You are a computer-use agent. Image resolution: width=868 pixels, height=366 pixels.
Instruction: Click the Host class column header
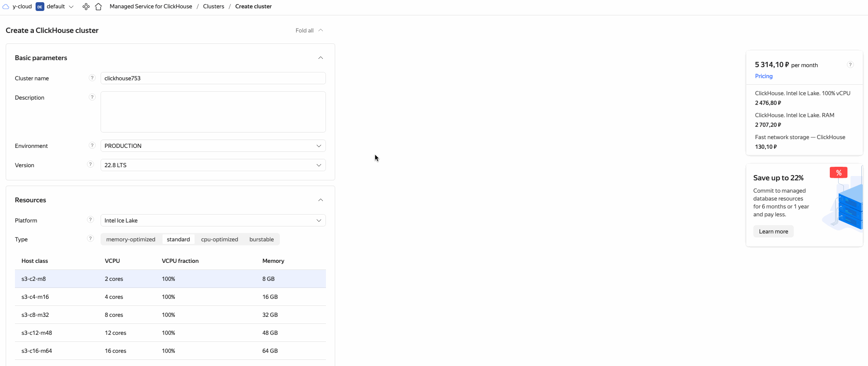35,261
